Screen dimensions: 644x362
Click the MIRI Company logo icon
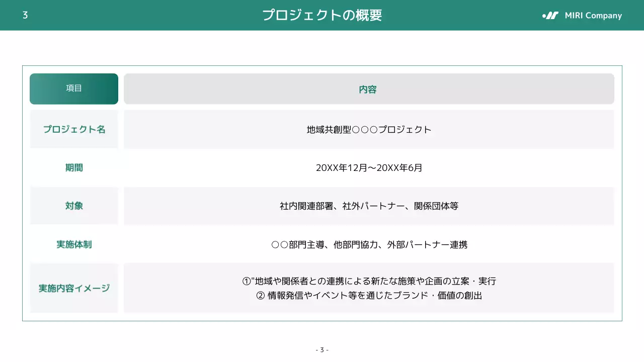[x=550, y=16]
